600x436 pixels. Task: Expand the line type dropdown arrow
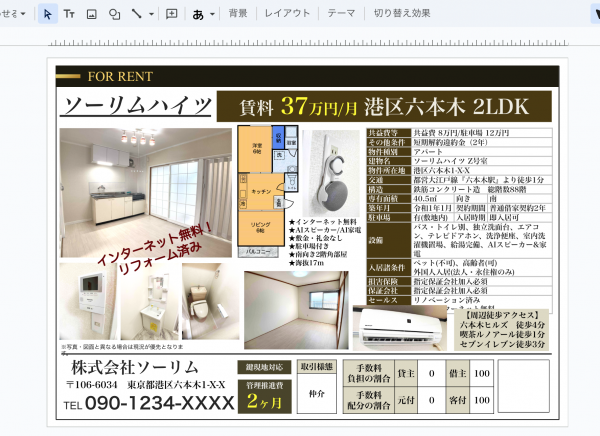click(x=150, y=14)
